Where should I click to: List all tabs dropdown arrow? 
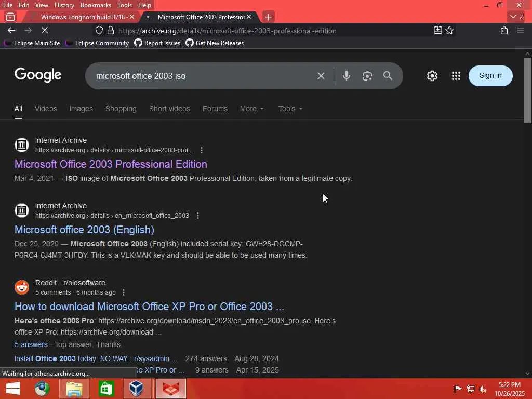click(x=516, y=17)
